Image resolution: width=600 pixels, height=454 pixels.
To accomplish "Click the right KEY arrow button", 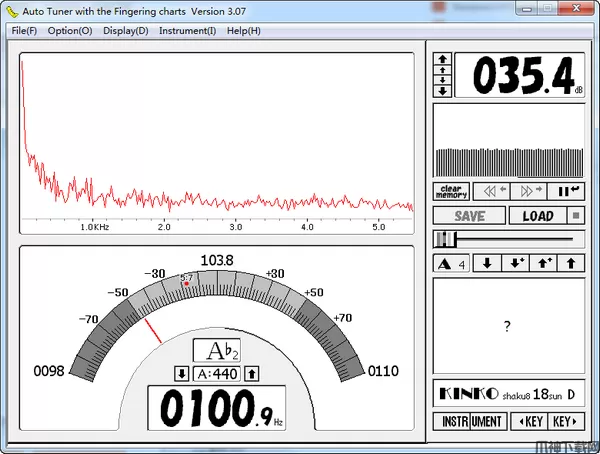I will pyautogui.click(x=567, y=421).
